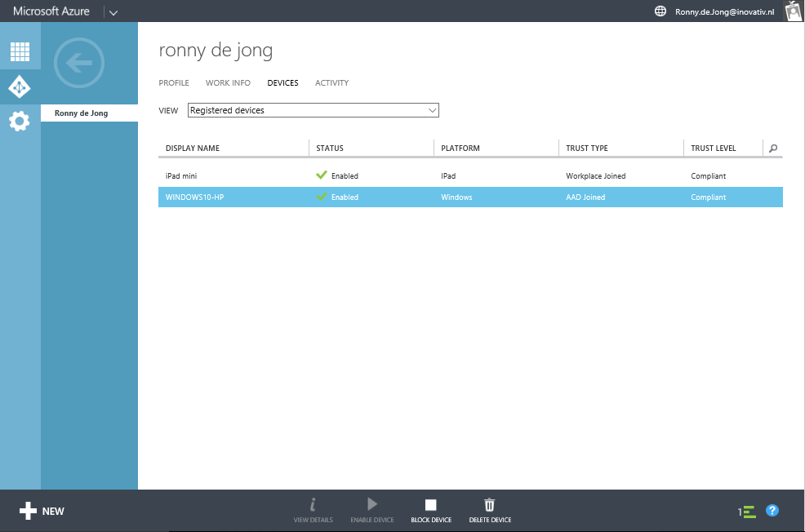The height and width of the screenshot is (532, 805).
Task: Open the help question mark icon
Action: point(772,510)
